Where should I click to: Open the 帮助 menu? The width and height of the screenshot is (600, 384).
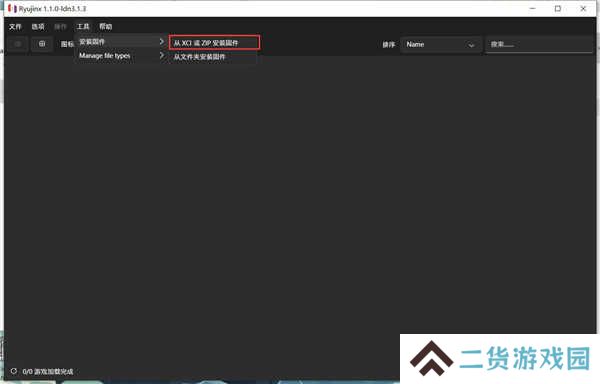tap(106, 26)
